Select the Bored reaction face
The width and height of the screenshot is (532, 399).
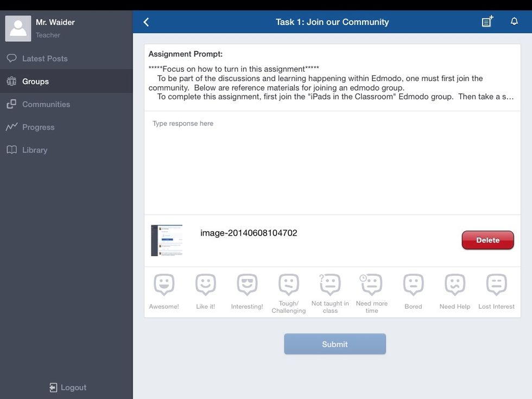(x=413, y=285)
